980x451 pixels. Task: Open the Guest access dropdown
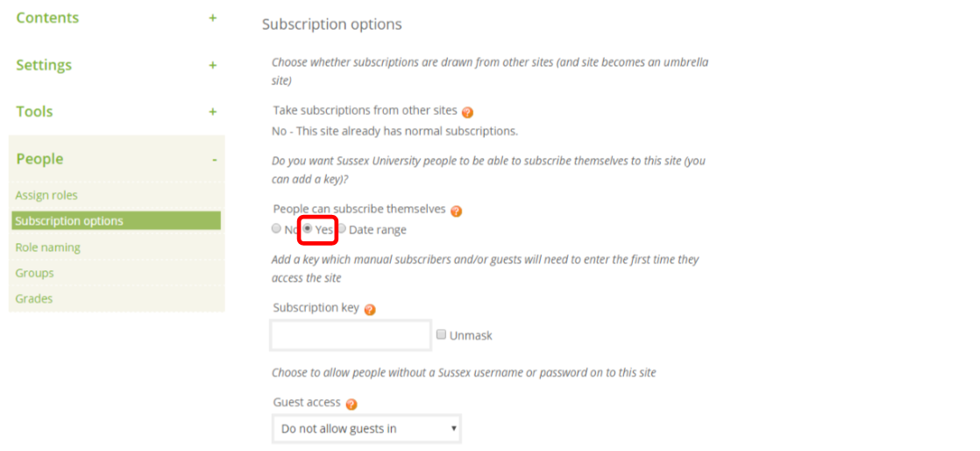click(367, 429)
